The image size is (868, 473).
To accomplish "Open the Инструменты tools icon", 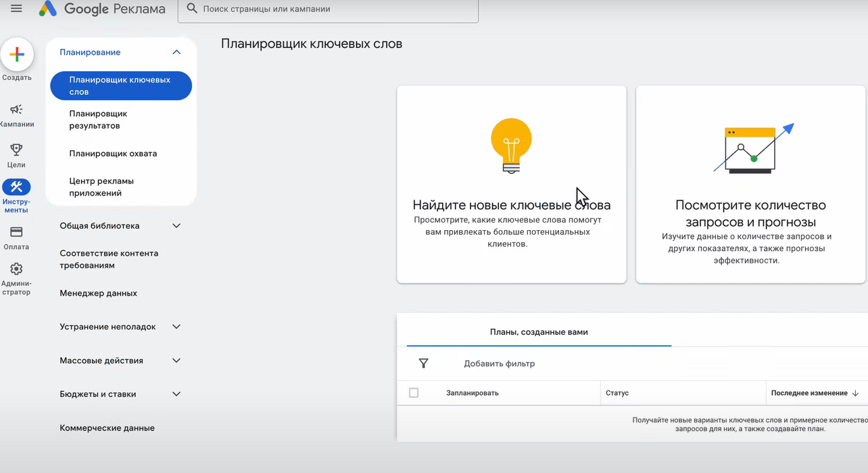I will click(16, 187).
